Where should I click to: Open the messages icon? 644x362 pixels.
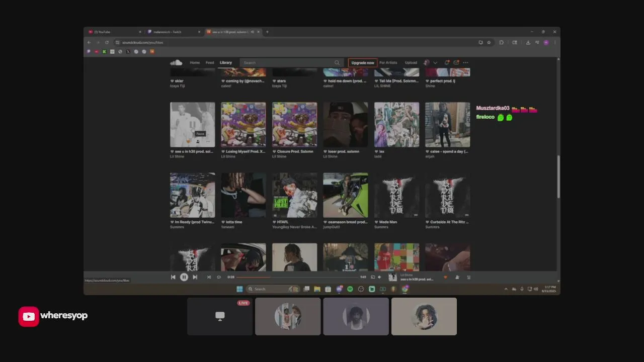[456, 63]
